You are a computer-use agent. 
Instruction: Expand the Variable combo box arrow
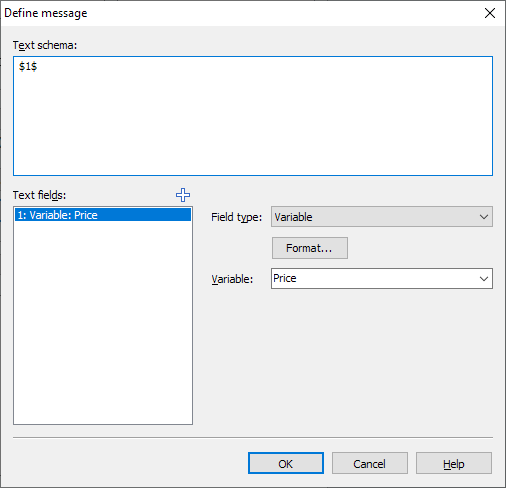click(x=484, y=278)
